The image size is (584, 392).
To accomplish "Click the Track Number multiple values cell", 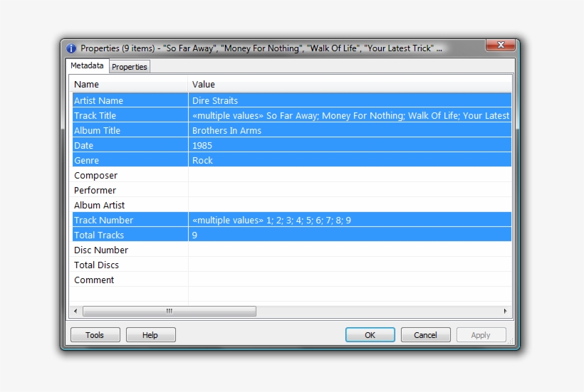I will tap(350, 220).
